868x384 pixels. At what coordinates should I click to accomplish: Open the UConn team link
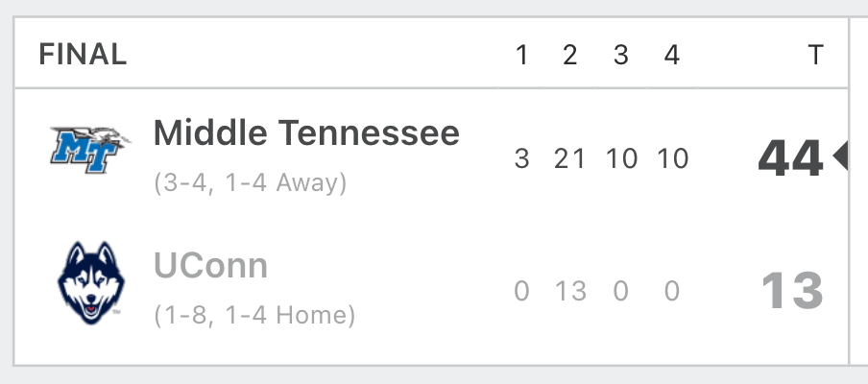(x=211, y=266)
